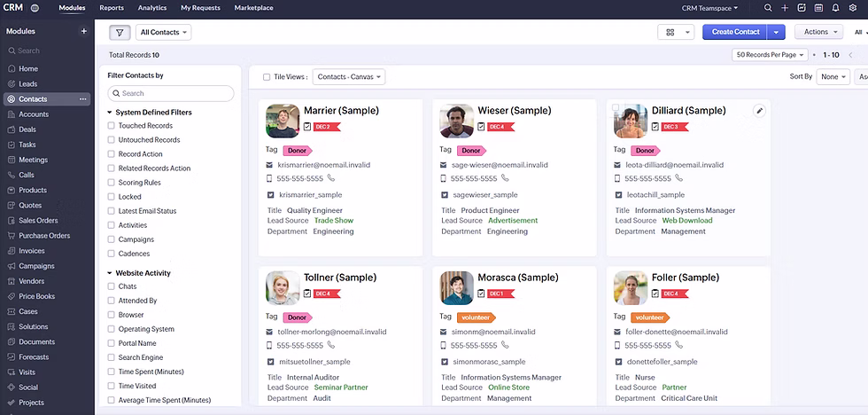Viewport: 868px width, 415px height.
Task: Click the search magnifier icon in top bar
Action: coord(768,8)
